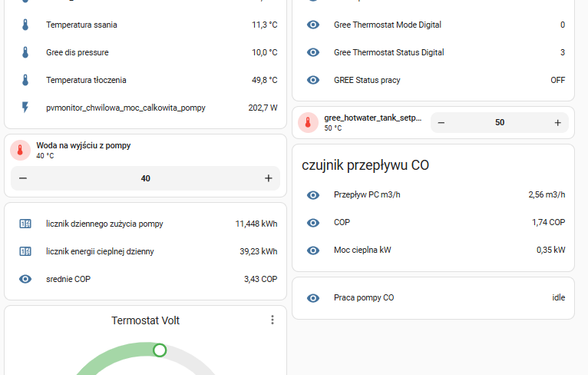Image resolution: width=588 pixels, height=375 pixels.
Task: Click the Moc cieplna kW label
Action: pyautogui.click(x=362, y=250)
